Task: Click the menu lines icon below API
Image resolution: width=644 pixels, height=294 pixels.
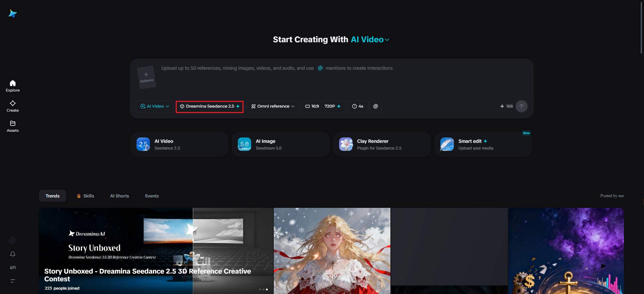Action: click(x=13, y=281)
